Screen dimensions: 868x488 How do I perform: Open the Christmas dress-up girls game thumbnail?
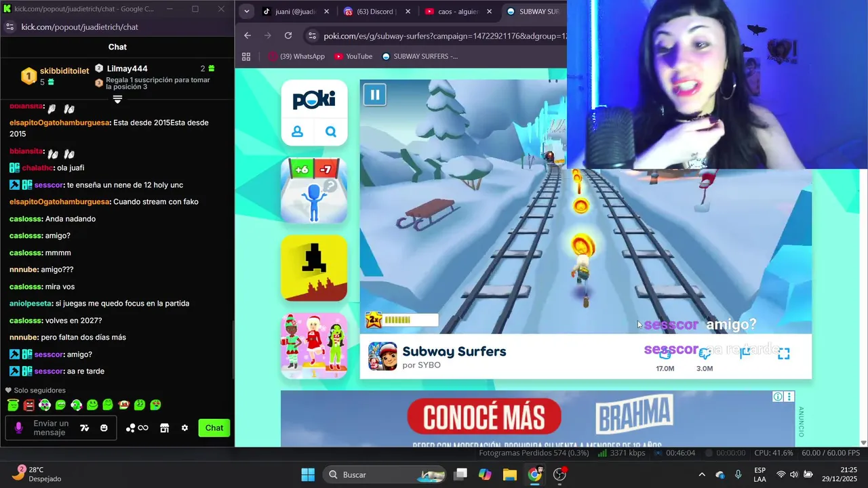314,345
